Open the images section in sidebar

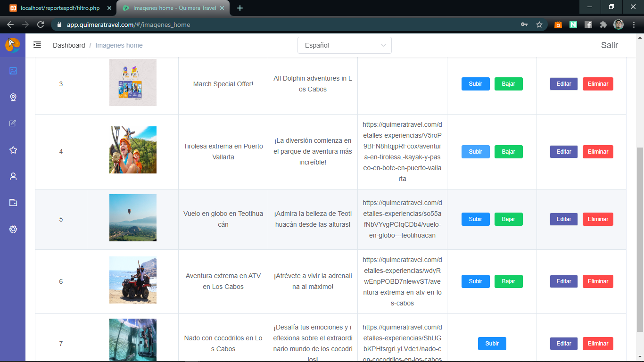13,71
